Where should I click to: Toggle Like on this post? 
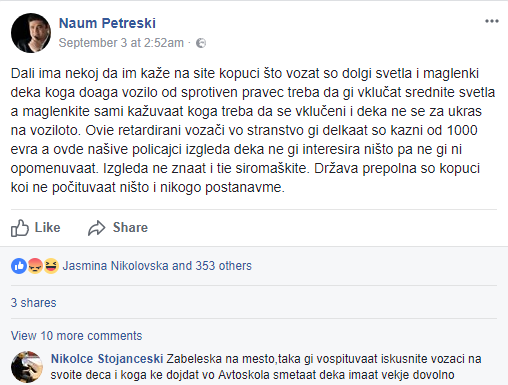(x=36, y=228)
